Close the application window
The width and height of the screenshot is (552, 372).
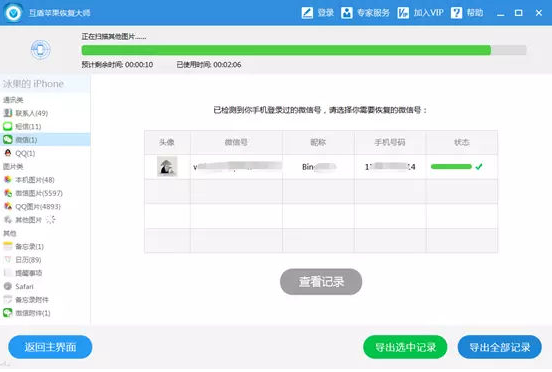(x=539, y=13)
